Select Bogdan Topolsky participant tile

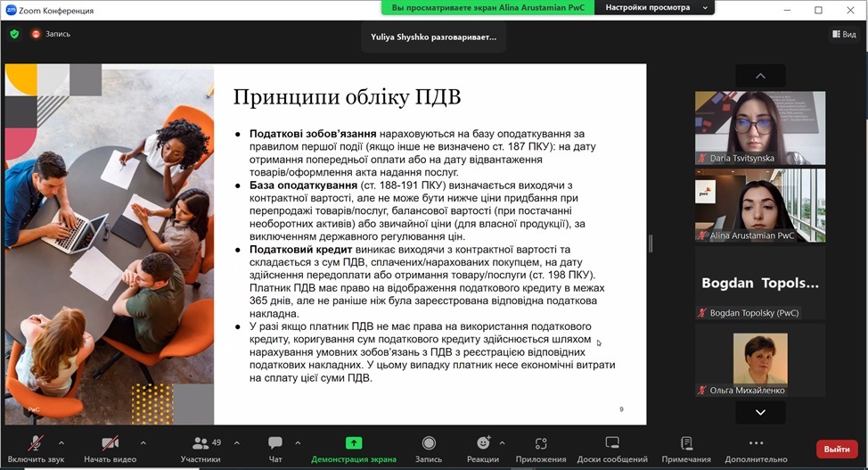[x=760, y=283]
